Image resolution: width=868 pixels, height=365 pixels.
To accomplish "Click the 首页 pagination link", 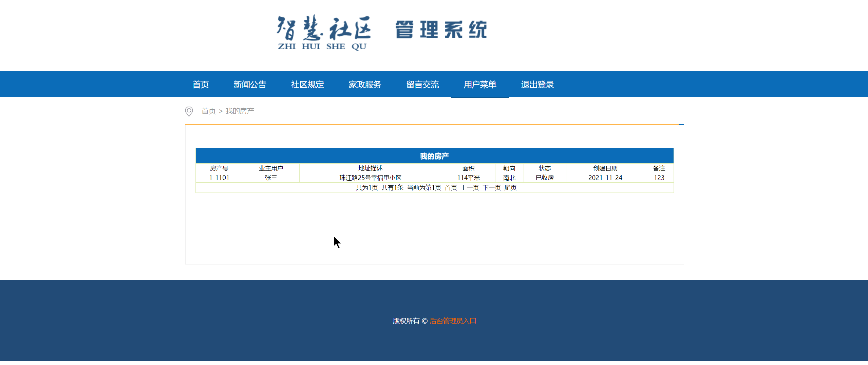I will [x=451, y=188].
